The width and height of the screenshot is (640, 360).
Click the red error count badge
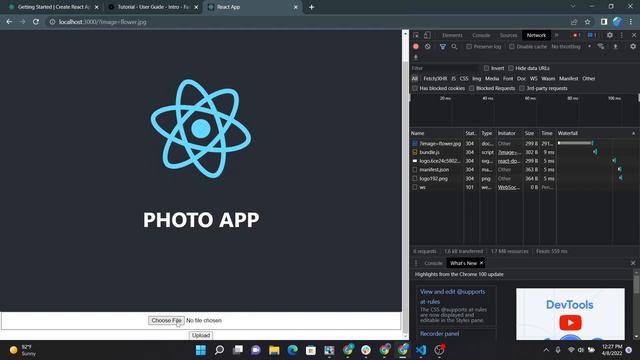(x=576, y=35)
